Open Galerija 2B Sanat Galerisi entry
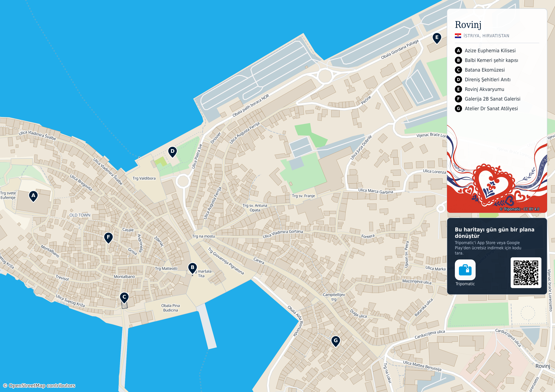Image resolution: width=555 pixels, height=392 pixels. coord(487,99)
